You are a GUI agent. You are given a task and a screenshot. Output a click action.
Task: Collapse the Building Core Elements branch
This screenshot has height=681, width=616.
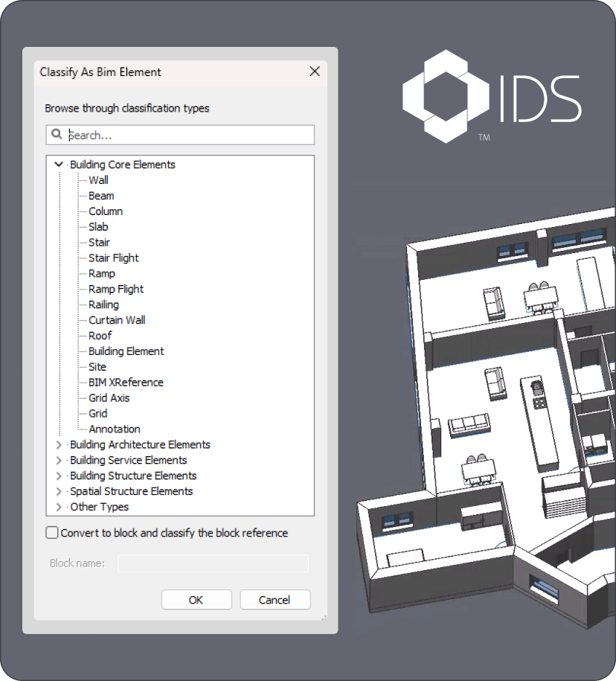tap(58, 164)
